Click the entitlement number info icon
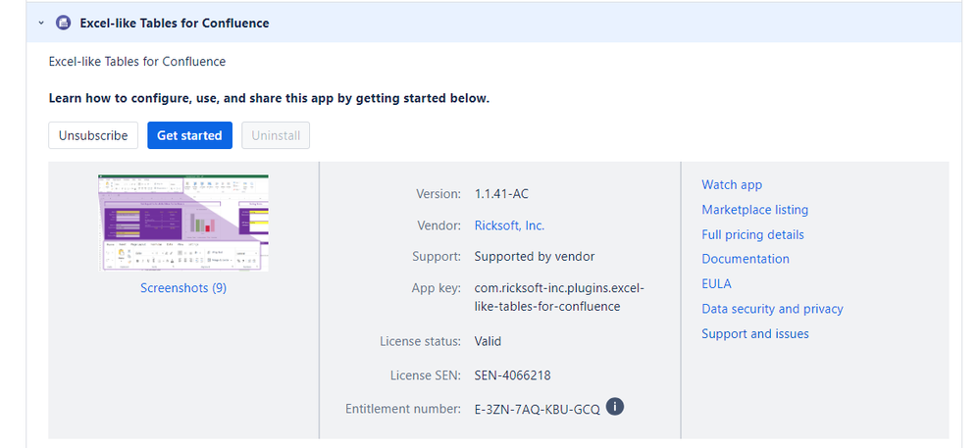 point(615,407)
